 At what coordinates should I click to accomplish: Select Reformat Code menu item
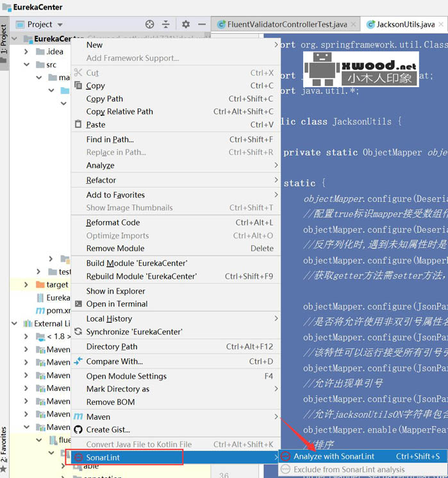pyautogui.click(x=176, y=222)
